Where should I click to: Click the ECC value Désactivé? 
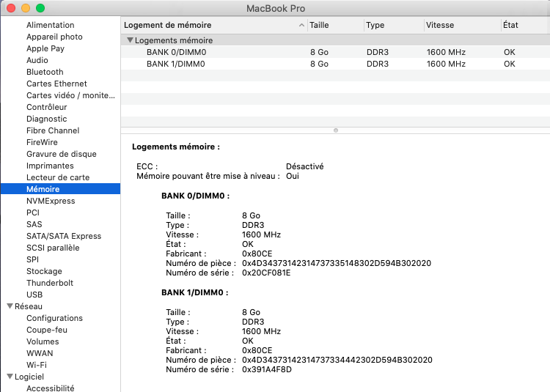305,166
